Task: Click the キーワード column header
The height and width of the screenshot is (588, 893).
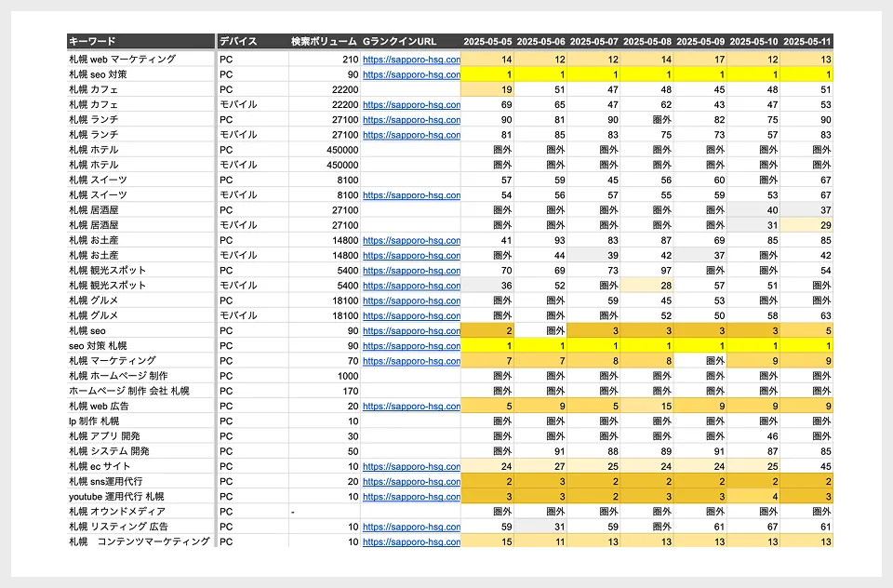Action: click(93, 42)
